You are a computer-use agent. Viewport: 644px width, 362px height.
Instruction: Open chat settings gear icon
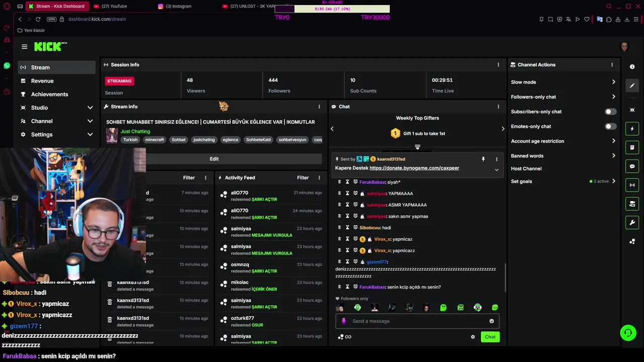(473, 337)
